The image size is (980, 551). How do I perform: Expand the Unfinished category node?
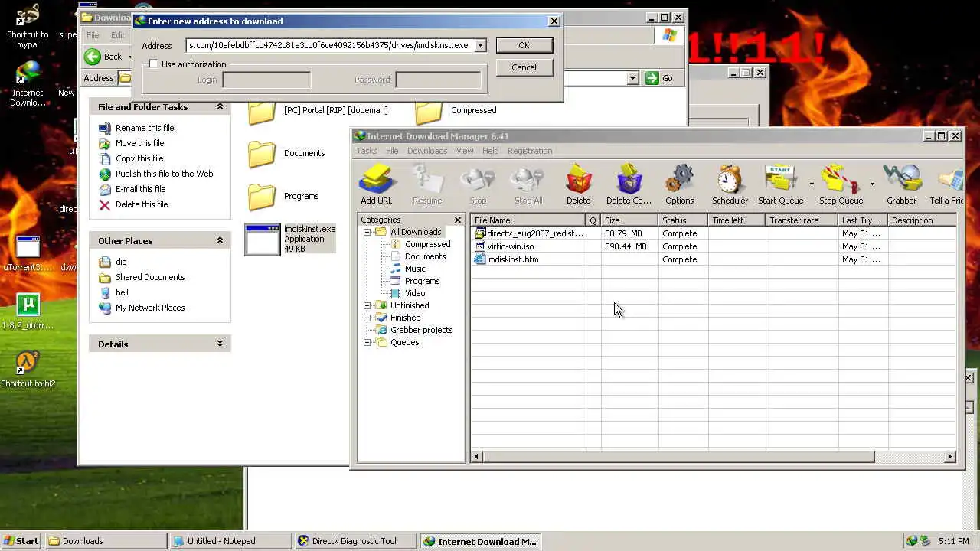[367, 305]
